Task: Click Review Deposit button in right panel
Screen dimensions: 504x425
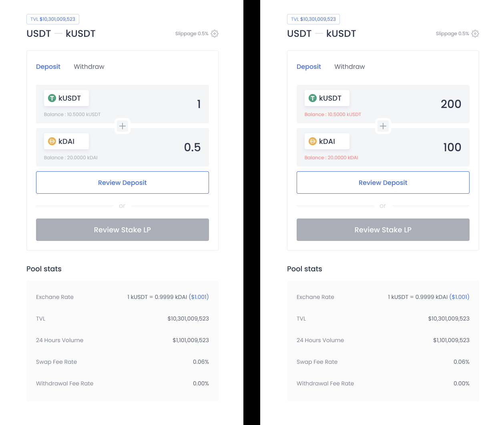Action: pos(383,182)
